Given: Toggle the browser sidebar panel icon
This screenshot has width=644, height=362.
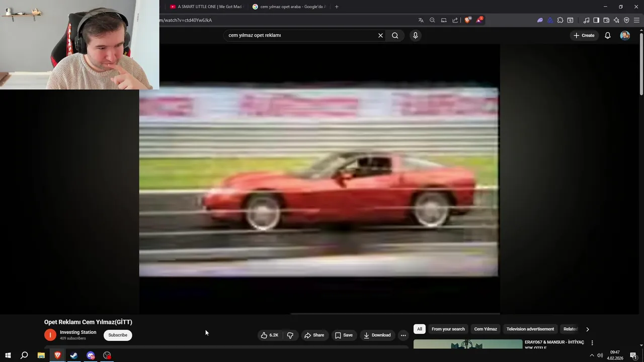Looking at the screenshot, I should point(596,20).
